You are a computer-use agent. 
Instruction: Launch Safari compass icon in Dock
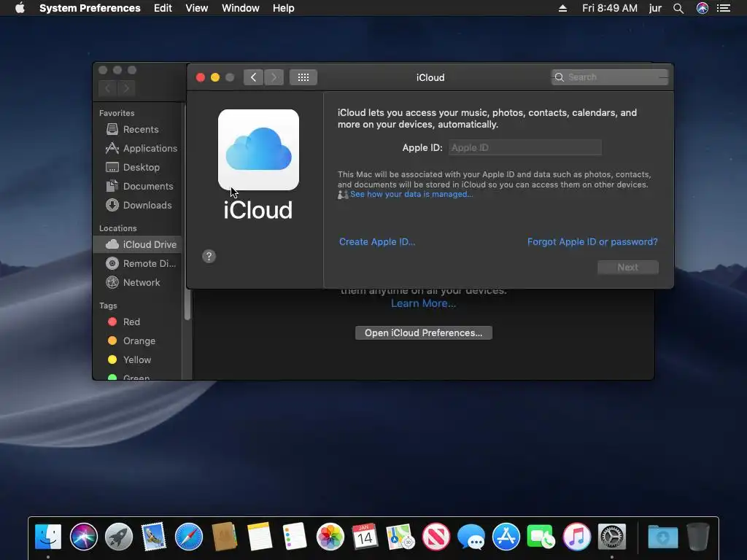(189, 537)
